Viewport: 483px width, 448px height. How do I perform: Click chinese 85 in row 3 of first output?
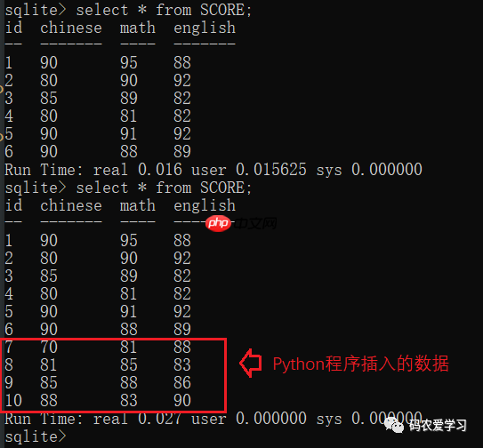pos(49,98)
